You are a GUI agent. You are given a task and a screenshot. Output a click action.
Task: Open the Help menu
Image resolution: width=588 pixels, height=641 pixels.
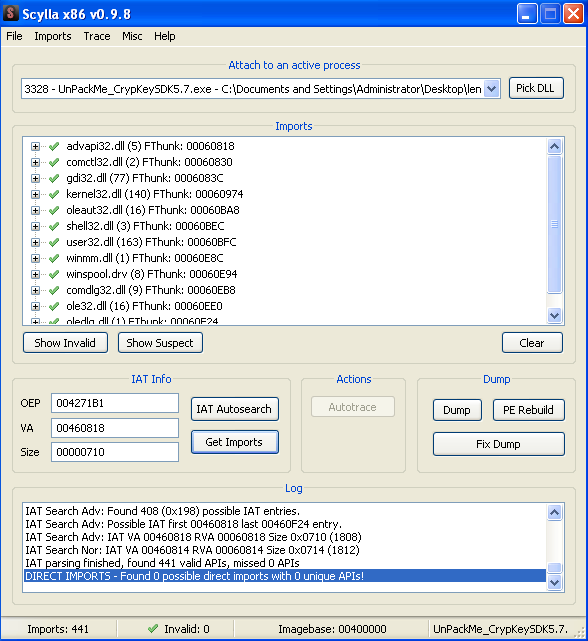[165, 36]
